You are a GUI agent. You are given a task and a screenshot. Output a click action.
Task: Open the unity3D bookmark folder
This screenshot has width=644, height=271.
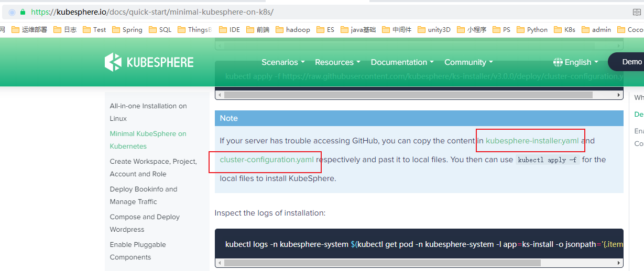pos(434,30)
